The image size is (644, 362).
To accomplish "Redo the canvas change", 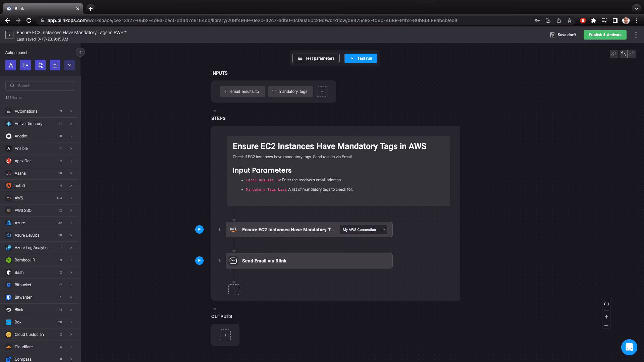I will (632, 54).
